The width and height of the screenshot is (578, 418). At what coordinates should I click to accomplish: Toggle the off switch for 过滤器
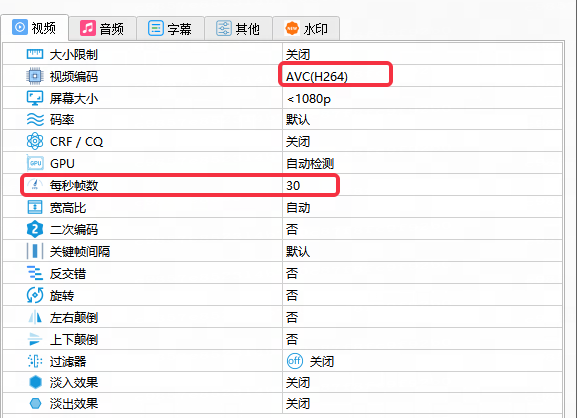(295, 361)
